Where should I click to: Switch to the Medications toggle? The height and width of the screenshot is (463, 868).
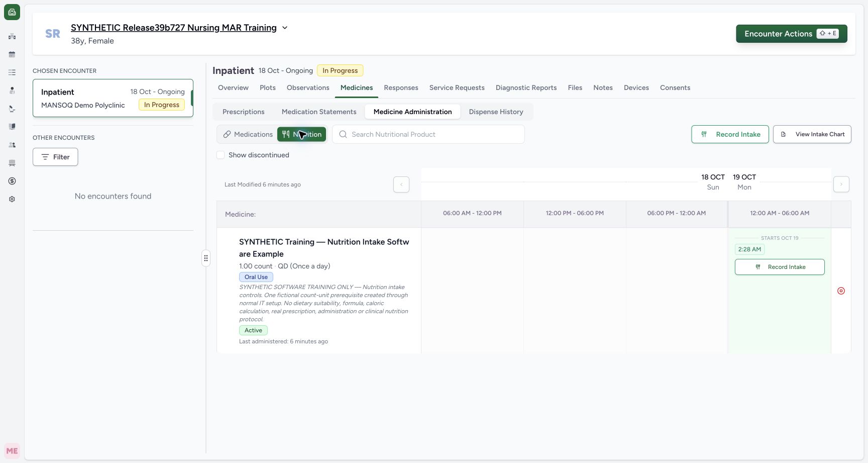[248, 134]
